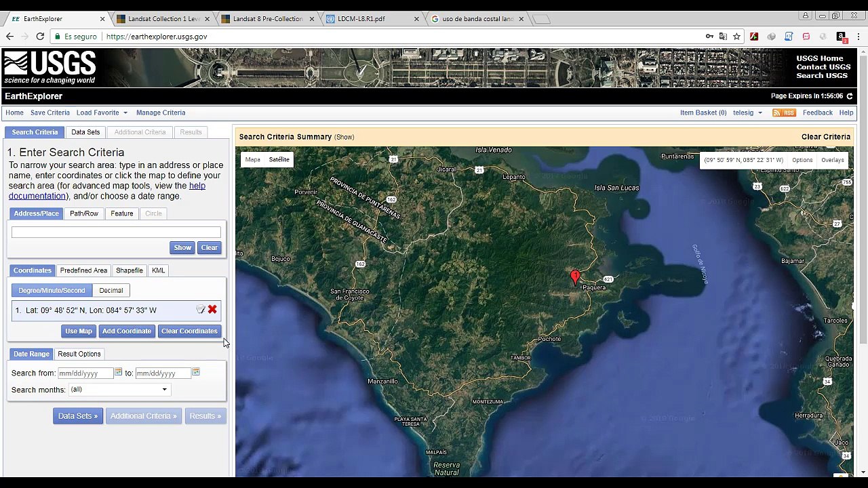Open the Amazon extension icon
Viewport: 868px width, 488px height.
[841, 37]
